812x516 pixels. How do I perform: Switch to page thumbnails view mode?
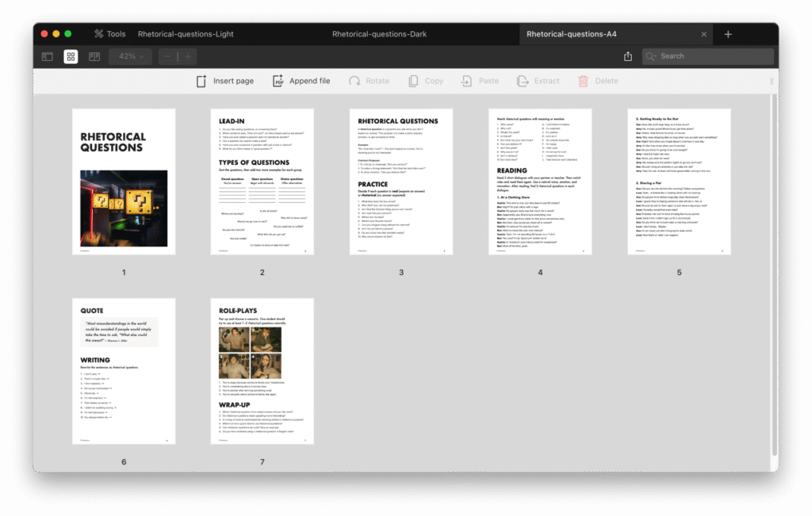[x=71, y=56]
